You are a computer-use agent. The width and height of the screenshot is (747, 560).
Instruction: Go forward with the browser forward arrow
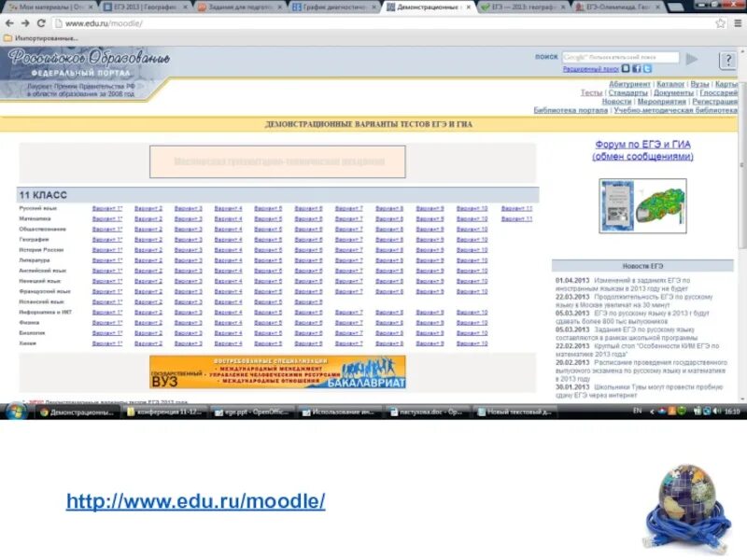[25, 22]
